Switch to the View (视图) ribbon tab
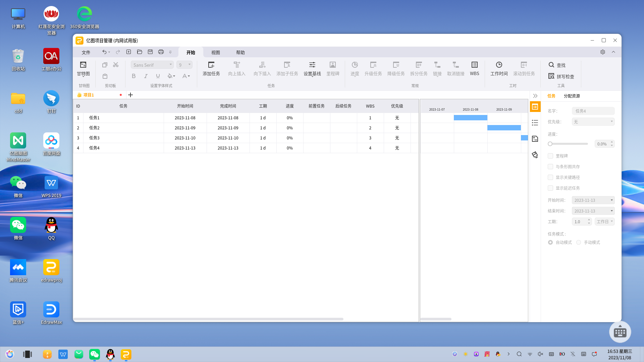This screenshot has height=362, width=644. click(215, 53)
